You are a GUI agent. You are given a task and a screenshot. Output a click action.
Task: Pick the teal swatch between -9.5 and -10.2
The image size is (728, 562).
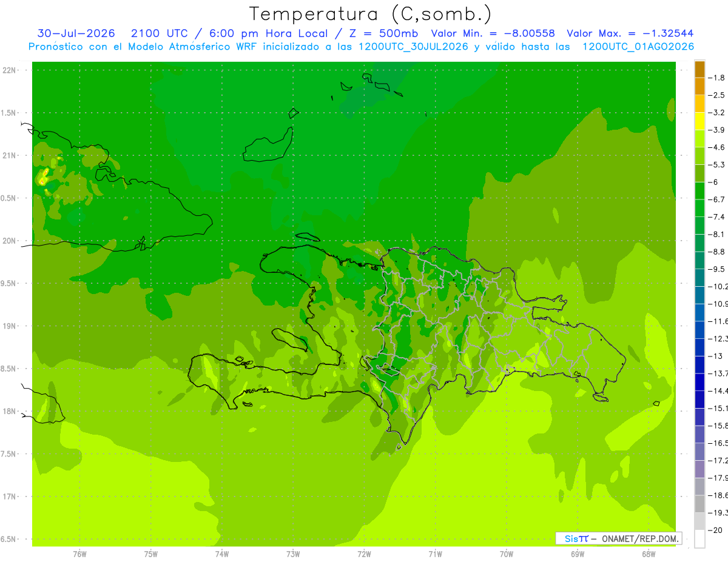pyautogui.click(x=699, y=278)
